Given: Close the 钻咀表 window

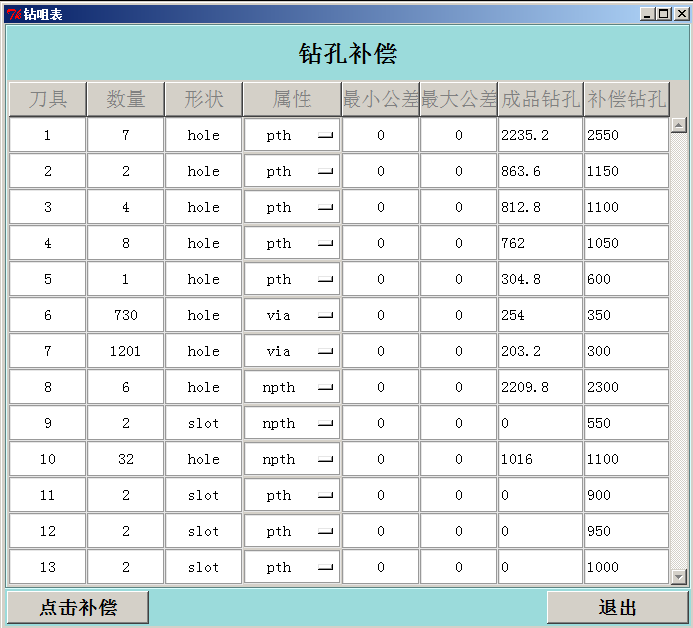Looking at the screenshot, I should 681,14.
